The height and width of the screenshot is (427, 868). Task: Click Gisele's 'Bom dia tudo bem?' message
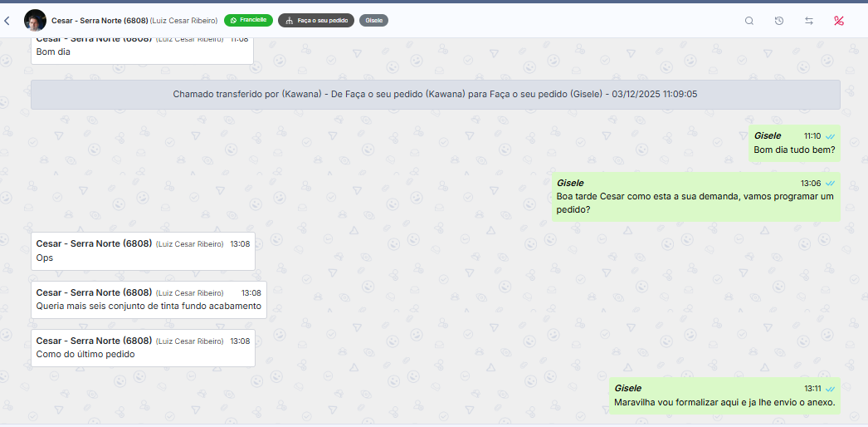793,150
